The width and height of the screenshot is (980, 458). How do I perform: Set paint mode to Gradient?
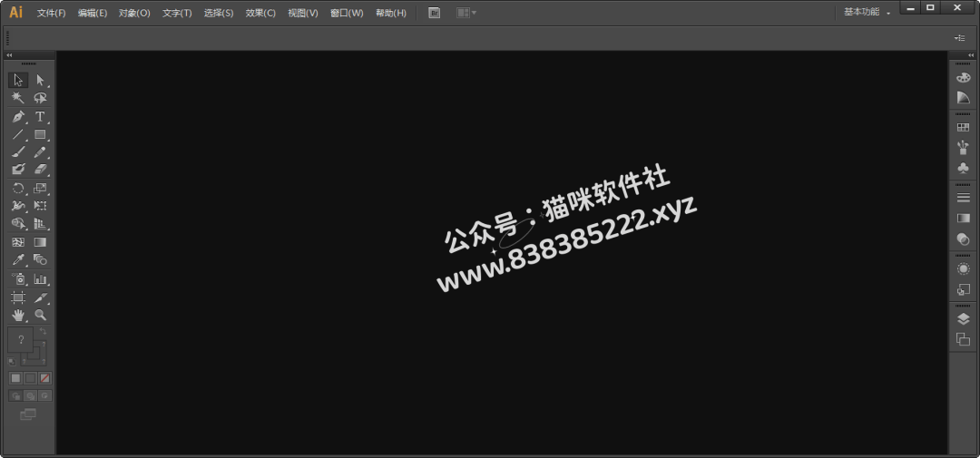pyautogui.click(x=30, y=378)
